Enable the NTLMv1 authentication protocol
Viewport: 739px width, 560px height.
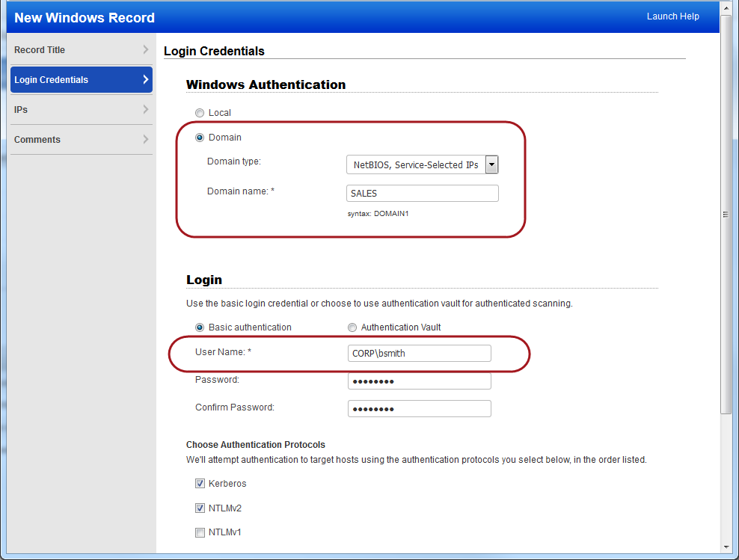pos(200,532)
